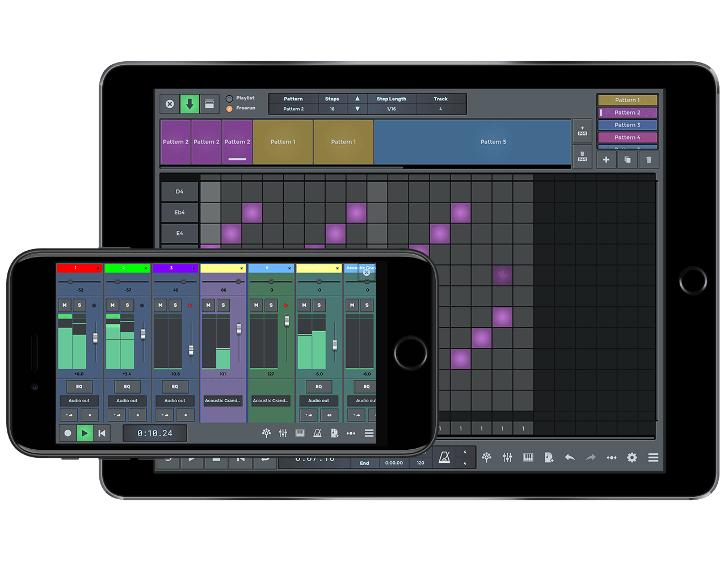728x578 pixels.
Task: Mute channel 1 on the phone mixer
Action: point(65,305)
